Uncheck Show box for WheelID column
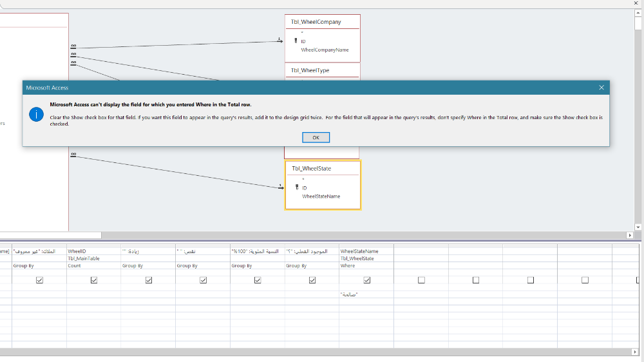 93,280
